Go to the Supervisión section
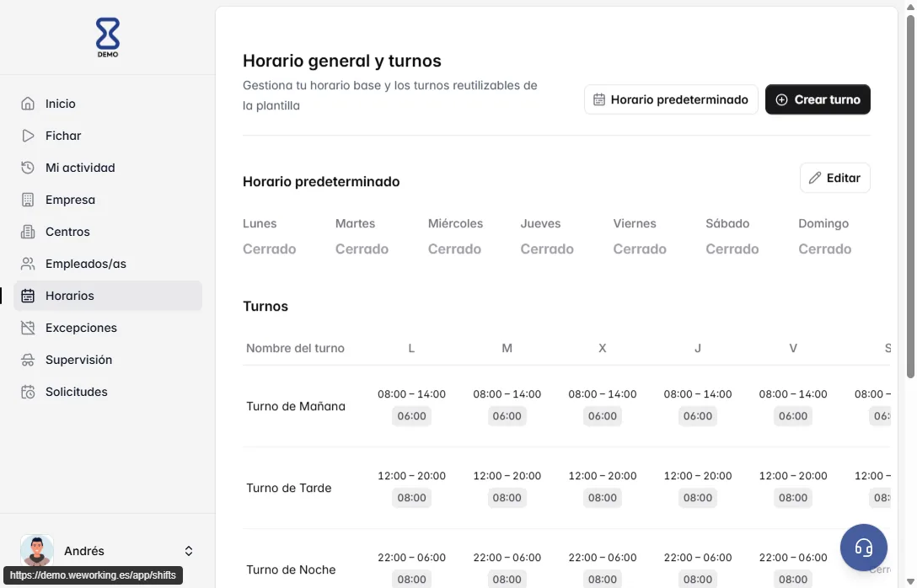This screenshot has width=917, height=588. pyautogui.click(x=108, y=360)
